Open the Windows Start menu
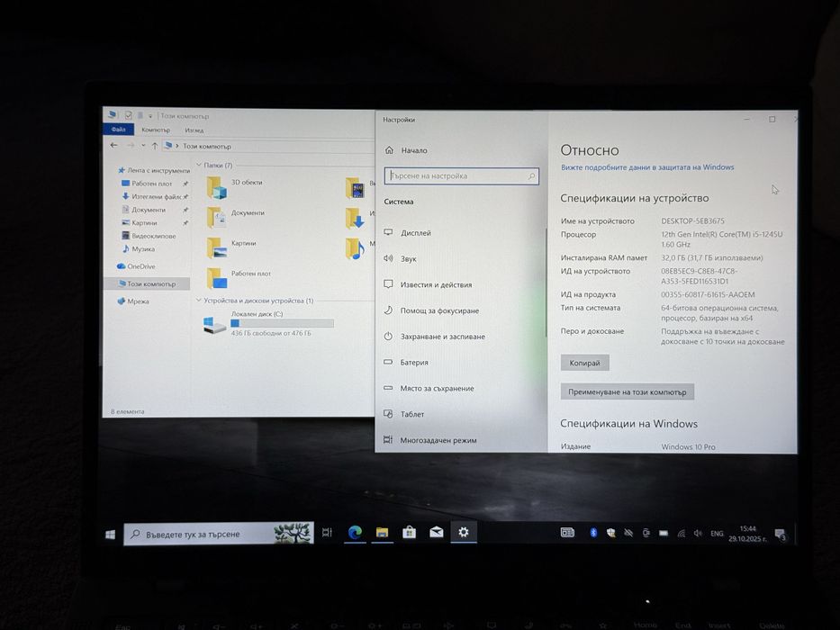 coord(111,534)
